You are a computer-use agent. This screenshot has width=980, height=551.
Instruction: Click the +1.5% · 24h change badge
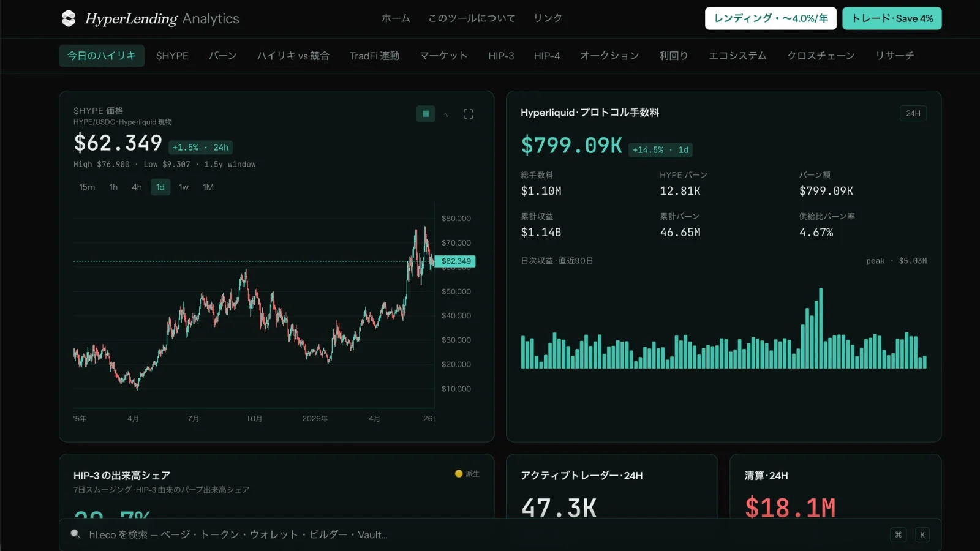200,148
